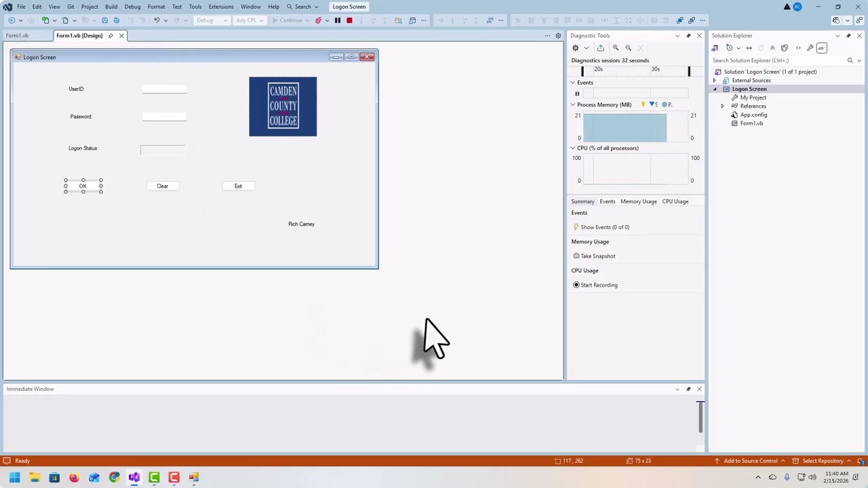Click the Hot Reload flame icon
Image resolution: width=868 pixels, height=488 pixels.
318,20
